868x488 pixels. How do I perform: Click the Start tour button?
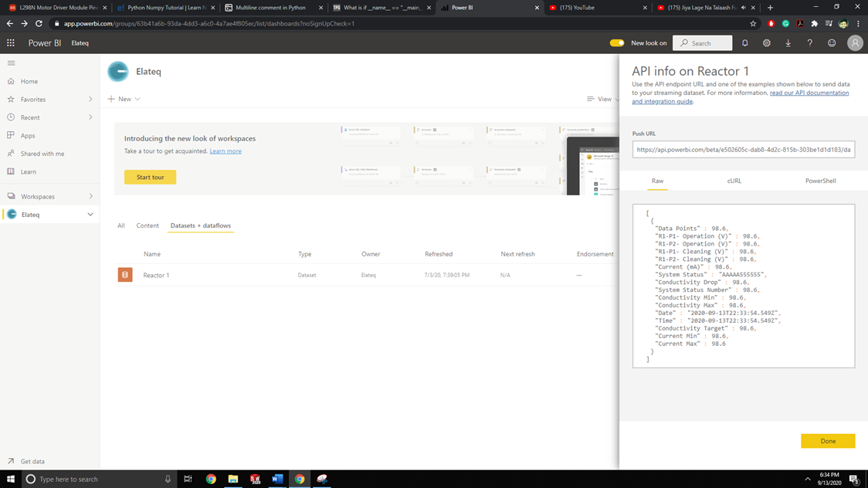coord(150,177)
